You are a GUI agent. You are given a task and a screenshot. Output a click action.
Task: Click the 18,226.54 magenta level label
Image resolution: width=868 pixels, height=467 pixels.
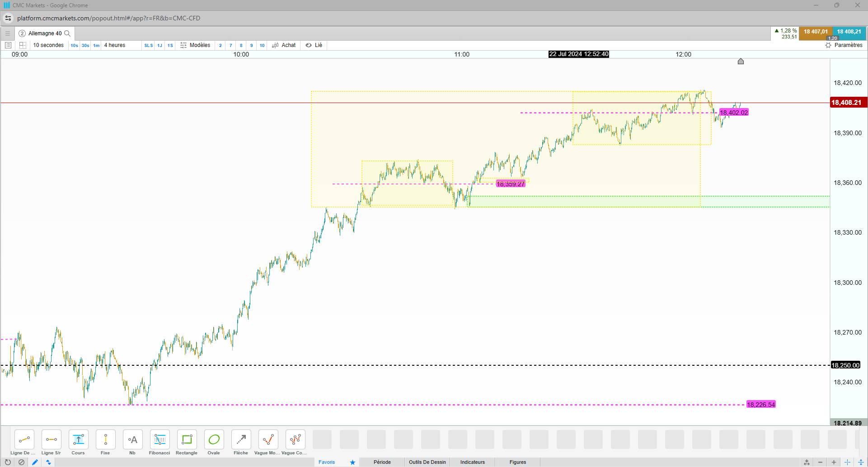[761, 405]
